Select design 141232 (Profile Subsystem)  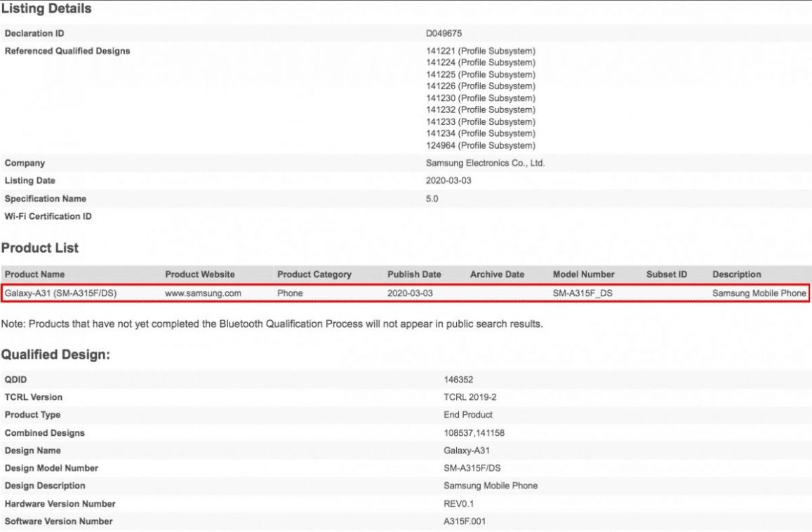click(x=481, y=109)
